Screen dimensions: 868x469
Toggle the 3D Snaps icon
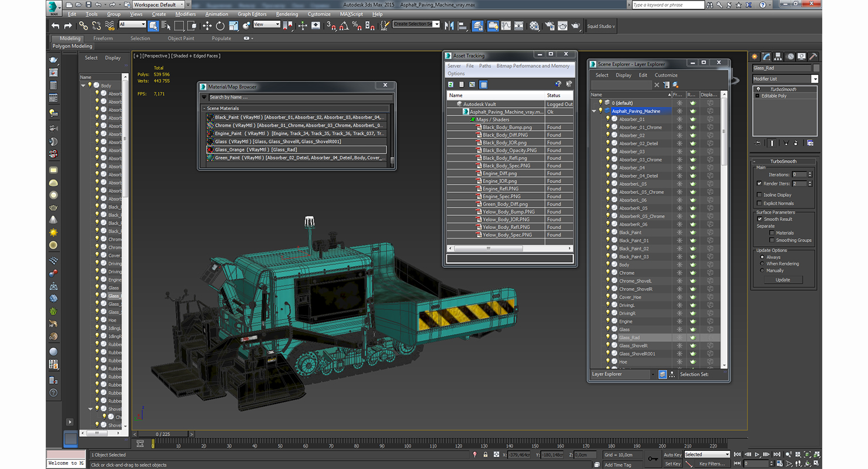331,26
